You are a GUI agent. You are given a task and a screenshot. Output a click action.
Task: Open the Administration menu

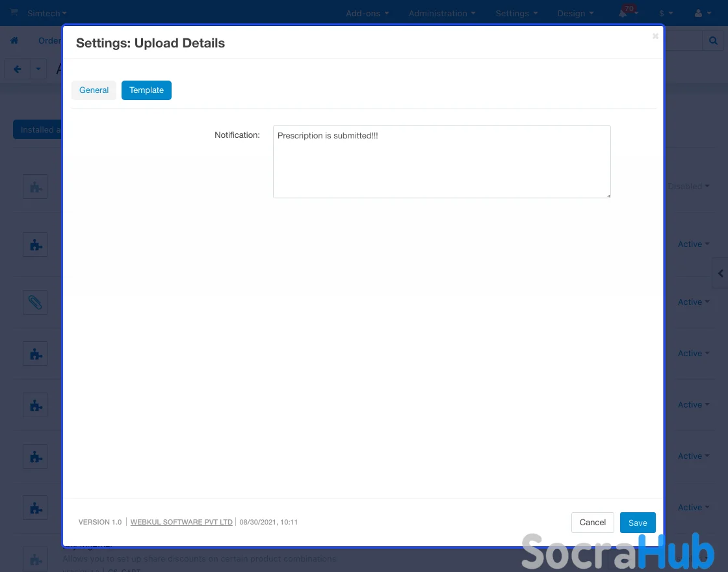click(x=442, y=13)
